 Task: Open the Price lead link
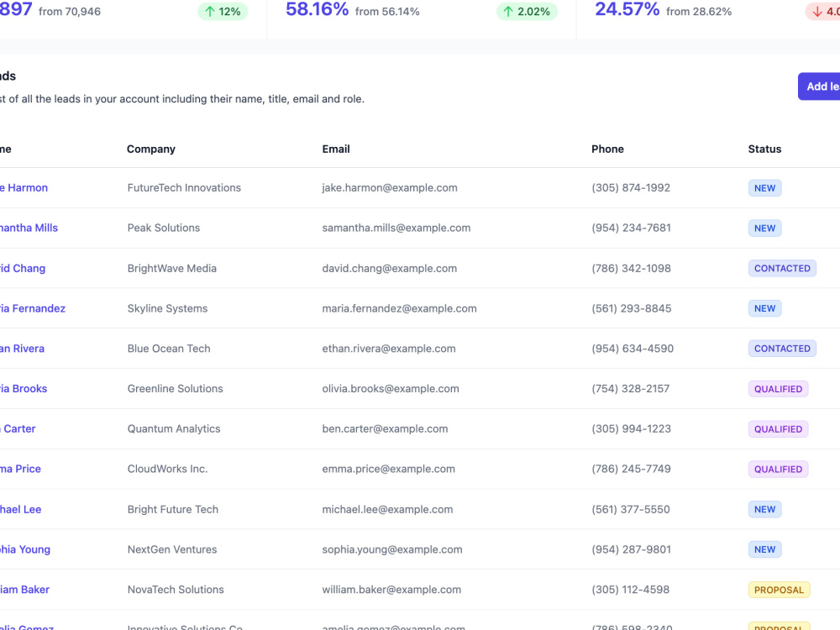click(20, 469)
